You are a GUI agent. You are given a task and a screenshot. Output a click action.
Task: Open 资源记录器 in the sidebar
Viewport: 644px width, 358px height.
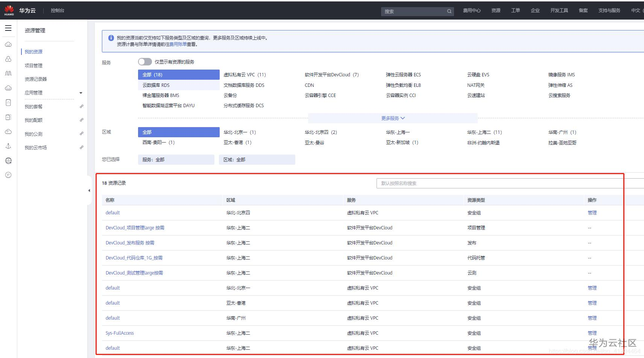tap(36, 79)
